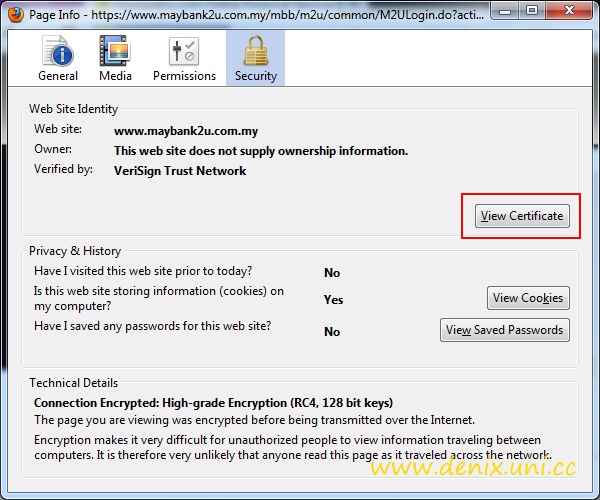The height and width of the screenshot is (500, 600).
Task: Maximize the Page Info window
Action: pos(532,10)
